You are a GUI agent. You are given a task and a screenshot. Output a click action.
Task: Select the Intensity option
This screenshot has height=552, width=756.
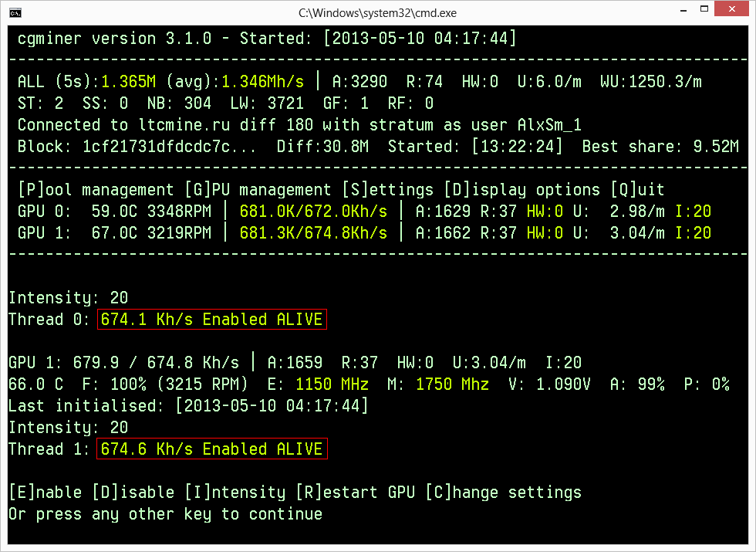pyautogui.click(x=235, y=492)
